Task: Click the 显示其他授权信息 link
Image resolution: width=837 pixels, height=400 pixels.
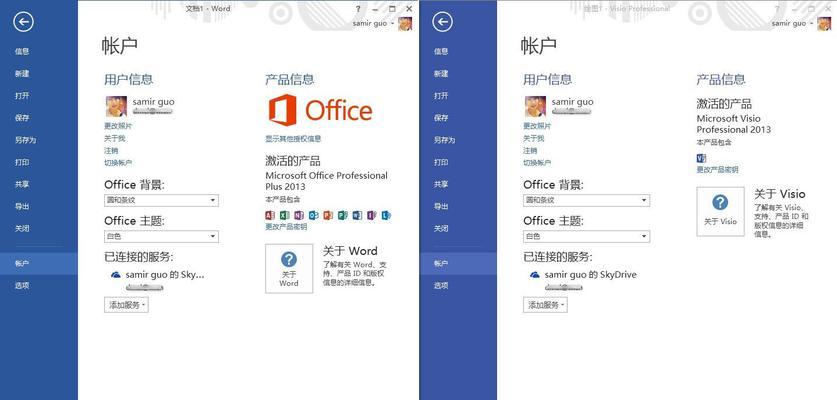Action: 293,139
